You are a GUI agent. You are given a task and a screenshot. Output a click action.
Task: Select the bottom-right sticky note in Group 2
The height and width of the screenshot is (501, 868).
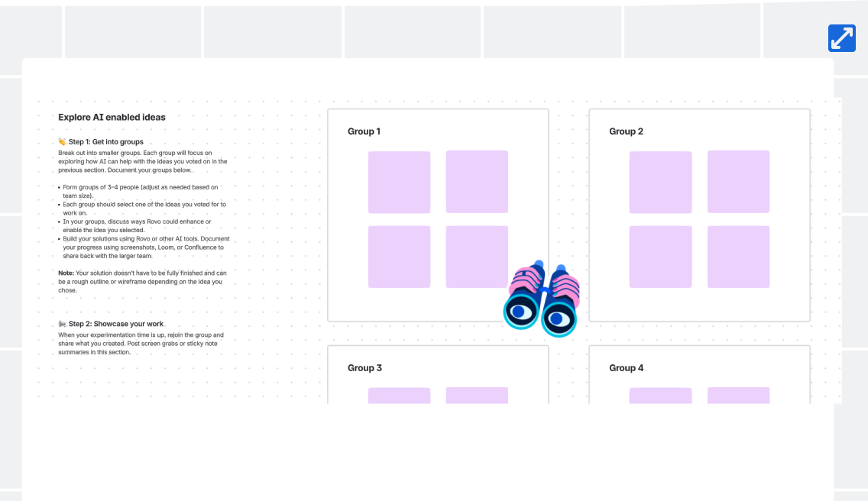click(738, 257)
